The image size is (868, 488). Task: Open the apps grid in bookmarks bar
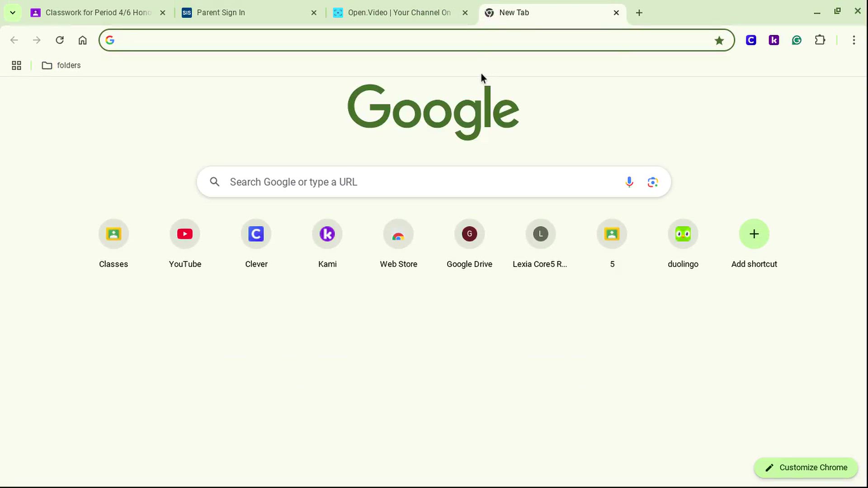coord(16,66)
